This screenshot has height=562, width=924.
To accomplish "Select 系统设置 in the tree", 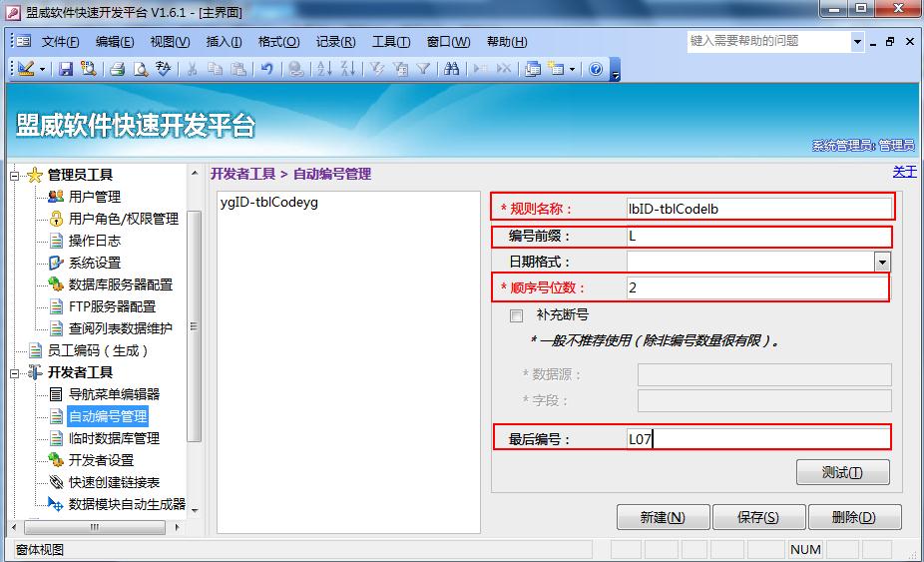I will 94,263.
